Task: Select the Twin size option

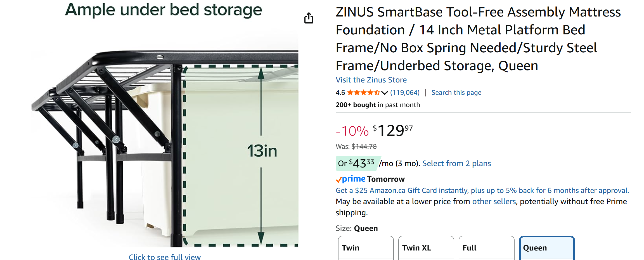Action: point(366,248)
